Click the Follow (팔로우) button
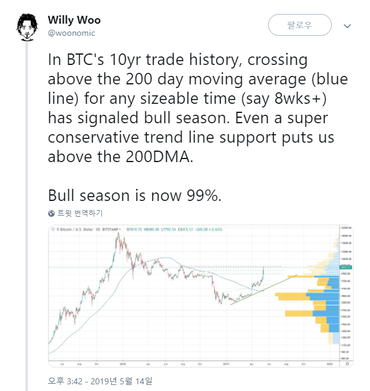The image size is (370, 391). pyautogui.click(x=300, y=25)
